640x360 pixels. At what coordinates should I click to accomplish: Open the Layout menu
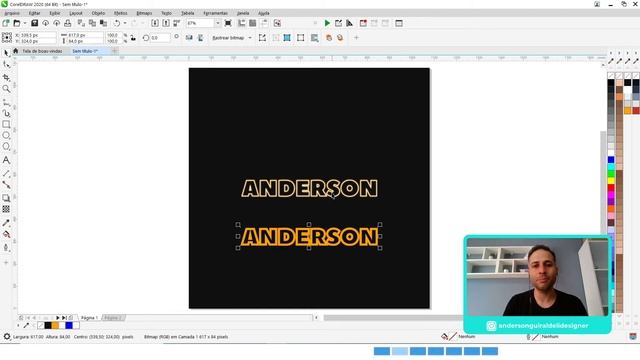pyautogui.click(x=76, y=13)
